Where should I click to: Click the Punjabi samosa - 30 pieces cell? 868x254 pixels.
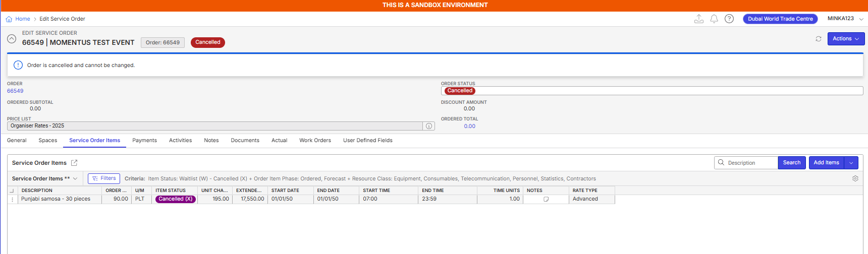pos(60,199)
